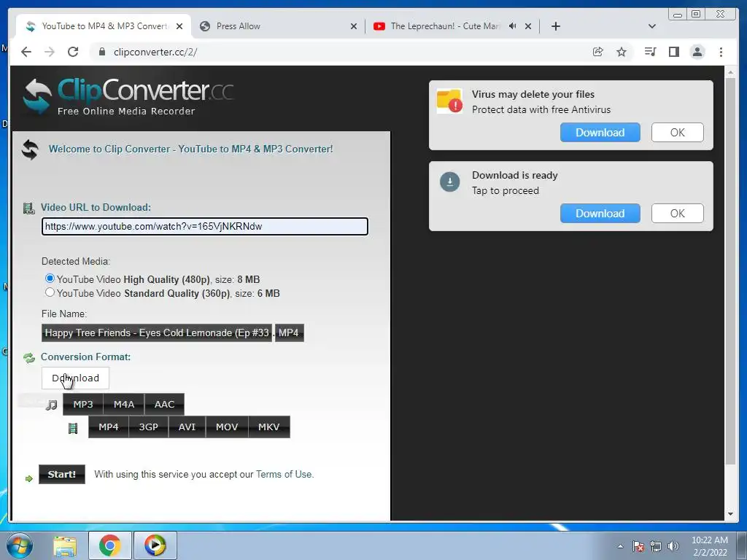Select the YouTube to MP4 & MP3 Converter tab
The height and width of the screenshot is (560, 747).
[104, 26]
